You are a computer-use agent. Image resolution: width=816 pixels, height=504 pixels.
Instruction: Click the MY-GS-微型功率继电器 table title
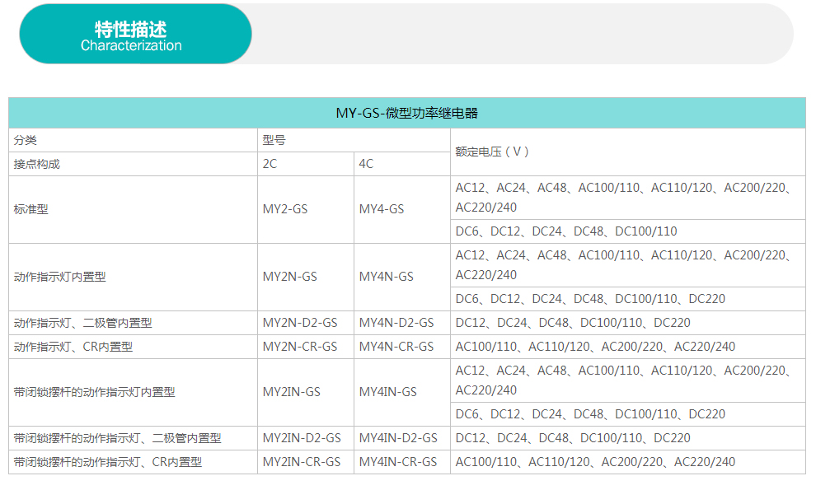pyautogui.click(x=407, y=114)
